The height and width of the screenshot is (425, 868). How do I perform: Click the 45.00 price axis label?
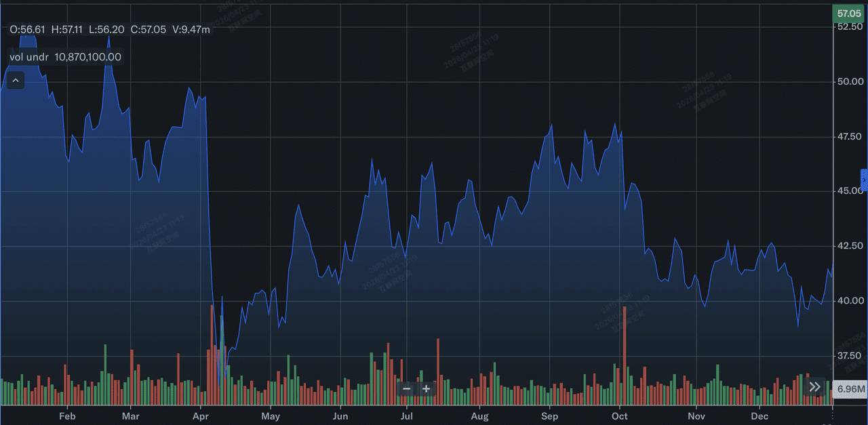(850, 191)
